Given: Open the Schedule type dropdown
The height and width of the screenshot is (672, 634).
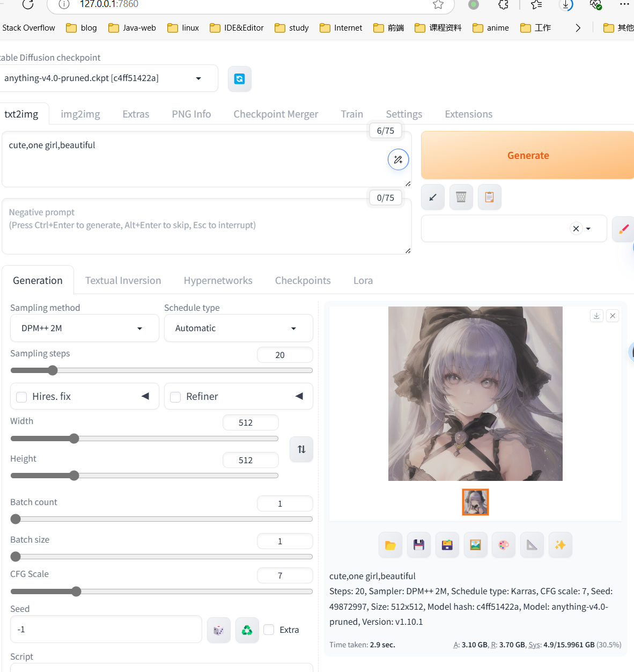Looking at the screenshot, I should pyautogui.click(x=293, y=328).
